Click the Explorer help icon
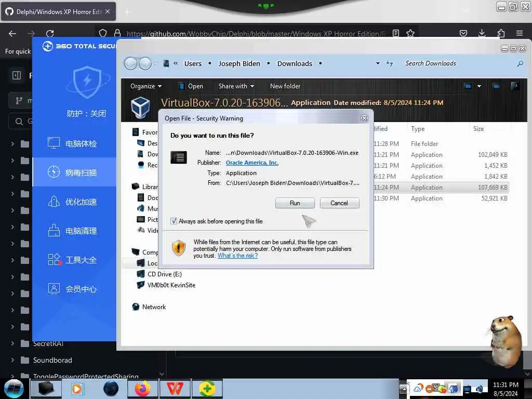 (x=515, y=86)
